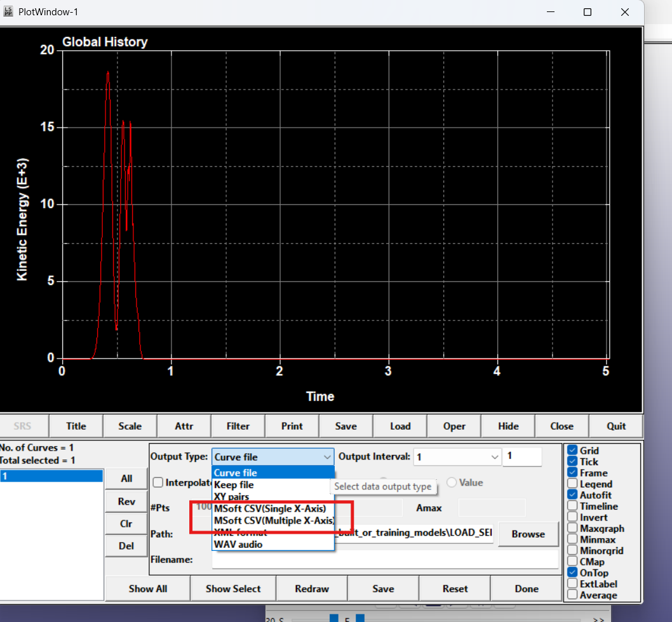Image resolution: width=672 pixels, height=622 pixels.
Task: Open the Oper operations panel
Action: pyautogui.click(x=454, y=426)
